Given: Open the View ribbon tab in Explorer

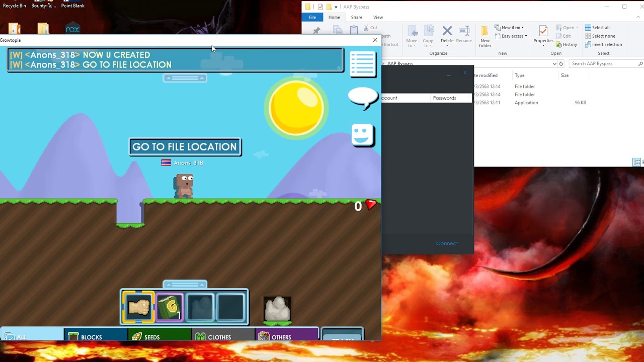Looking at the screenshot, I should coord(378,17).
